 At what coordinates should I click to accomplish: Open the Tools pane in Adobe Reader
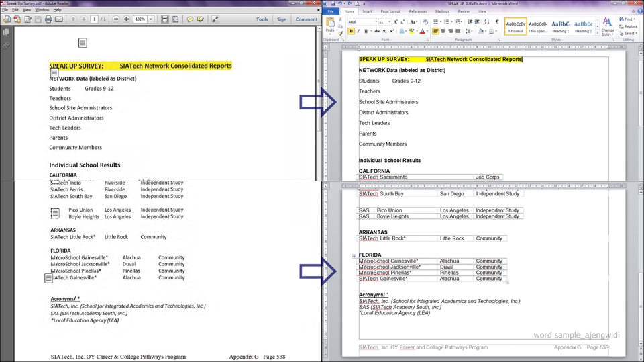262,19
